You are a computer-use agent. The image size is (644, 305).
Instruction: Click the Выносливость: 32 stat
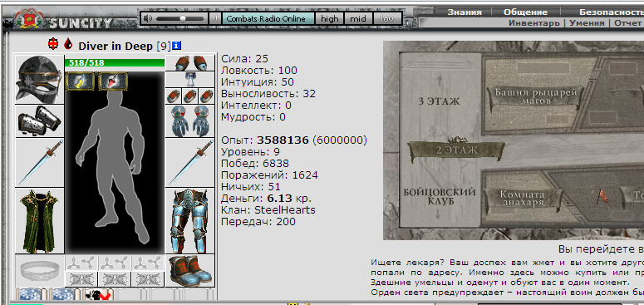tap(268, 94)
